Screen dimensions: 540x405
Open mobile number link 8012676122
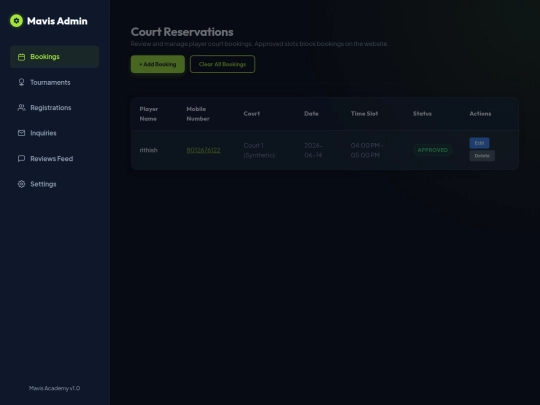pos(203,150)
